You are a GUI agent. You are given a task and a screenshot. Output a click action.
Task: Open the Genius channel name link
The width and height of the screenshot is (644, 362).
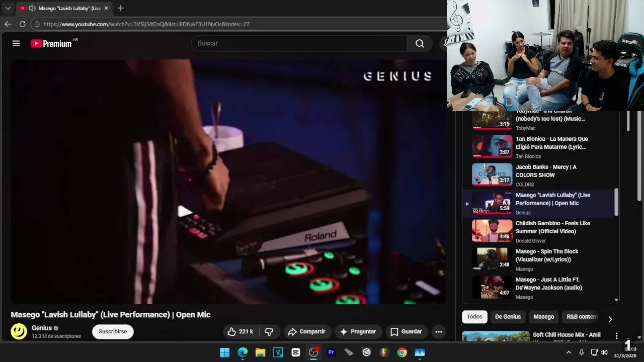42,328
